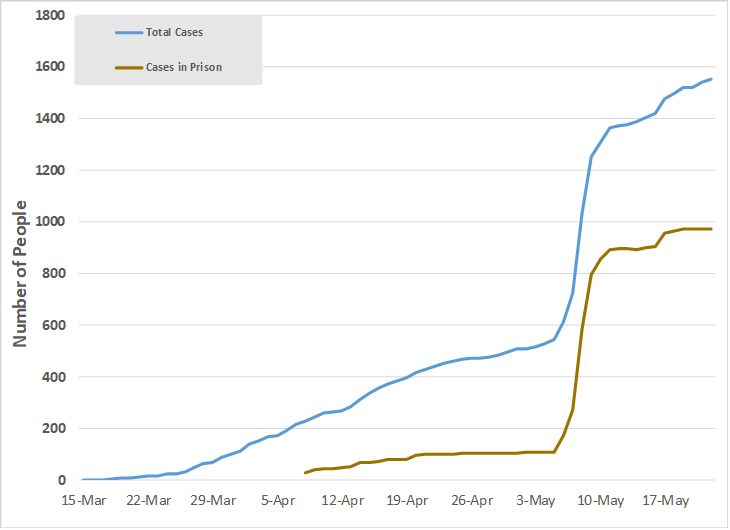Image resolution: width=730 pixels, height=530 pixels.
Task: Click the 22-Mar x-axis label
Action: pyautogui.click(x=149, y=501)
